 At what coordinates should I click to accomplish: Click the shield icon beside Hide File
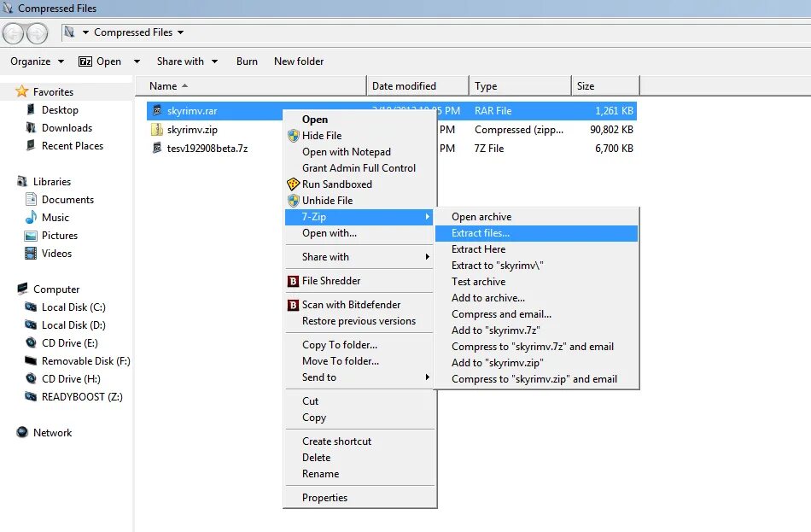[x=294, y=136]
